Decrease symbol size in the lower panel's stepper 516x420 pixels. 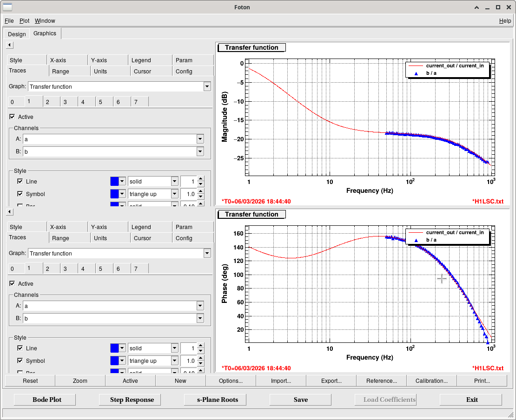[x=200, y=363]
